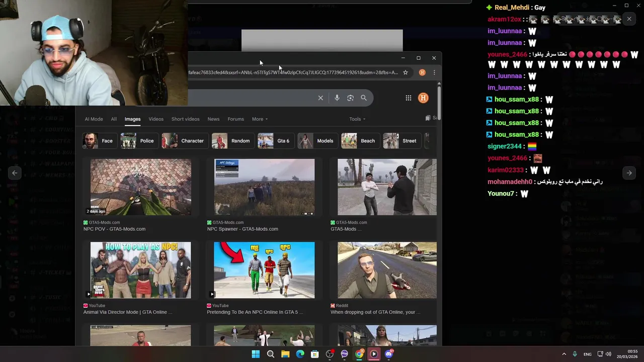Click the browser address bar URL
This screenshot has height=362, width=644.
click(x=293, y=72)
